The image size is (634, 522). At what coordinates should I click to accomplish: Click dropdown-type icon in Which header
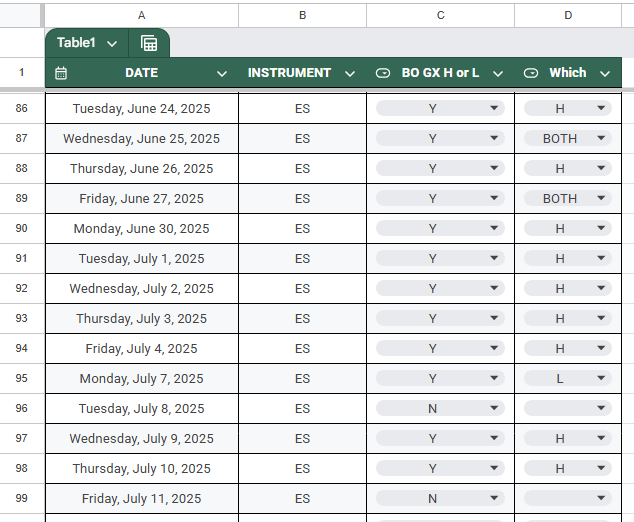tap(531, 73)
